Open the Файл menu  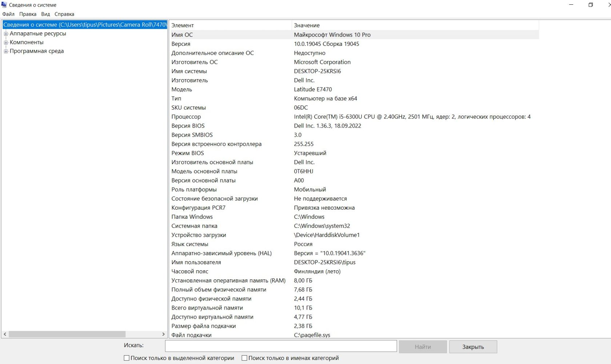[8, 14]
